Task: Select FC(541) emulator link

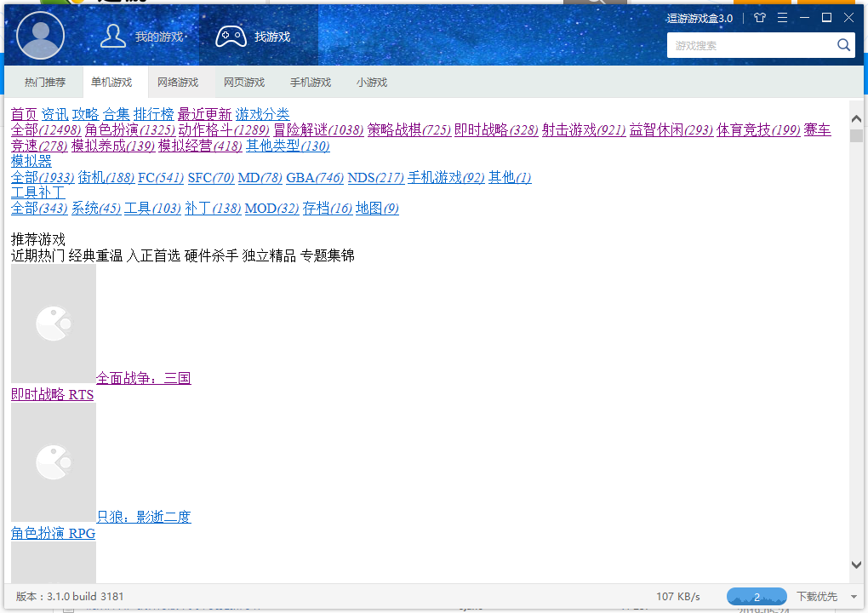Action: pyautogui.click(x=161, y=177)
